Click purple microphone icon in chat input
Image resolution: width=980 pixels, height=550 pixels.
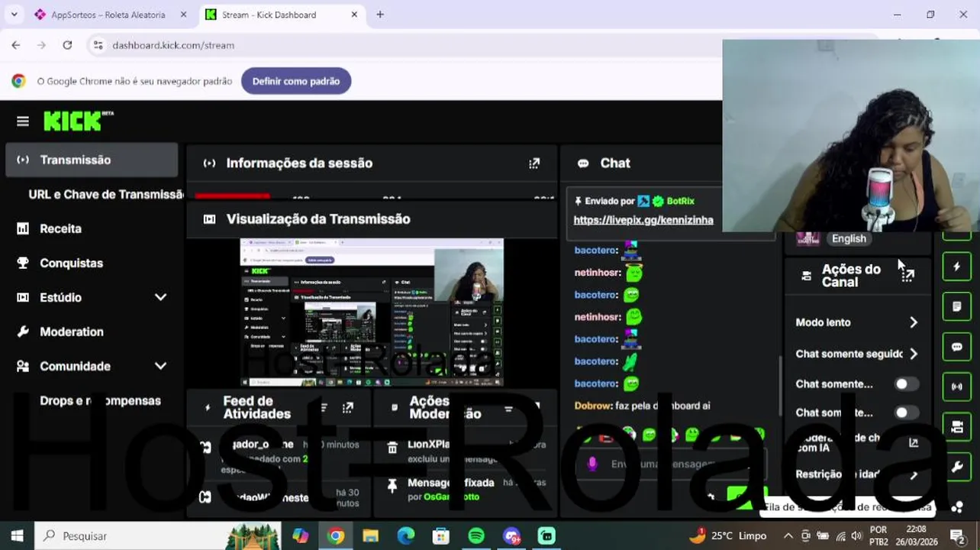point(592,464)
